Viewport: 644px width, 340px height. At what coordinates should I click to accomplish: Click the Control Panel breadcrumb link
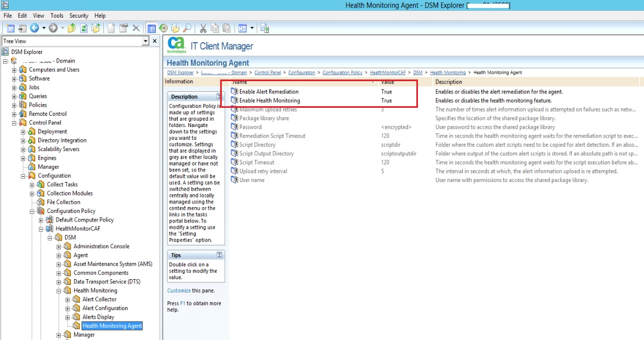268,73
